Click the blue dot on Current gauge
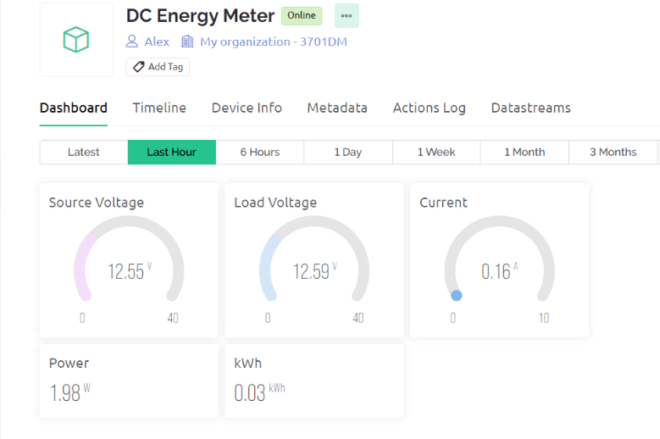Screen dimensions: 660x439 pos(456,295)
